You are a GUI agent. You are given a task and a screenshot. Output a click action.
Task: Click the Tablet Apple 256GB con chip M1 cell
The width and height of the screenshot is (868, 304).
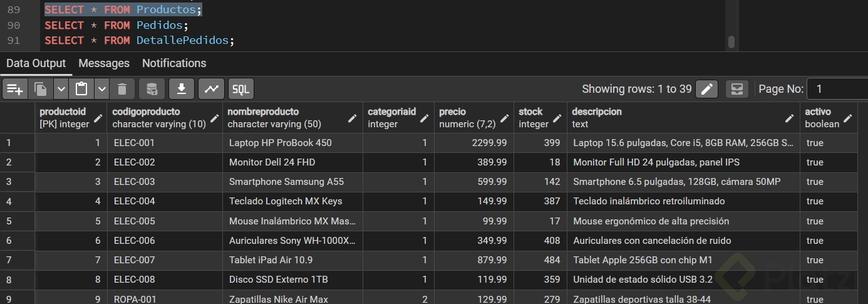pos(684,260)
